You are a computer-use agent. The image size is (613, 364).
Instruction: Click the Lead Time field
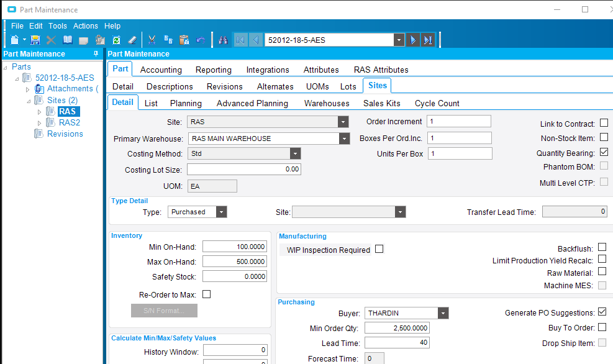(397, 342)
